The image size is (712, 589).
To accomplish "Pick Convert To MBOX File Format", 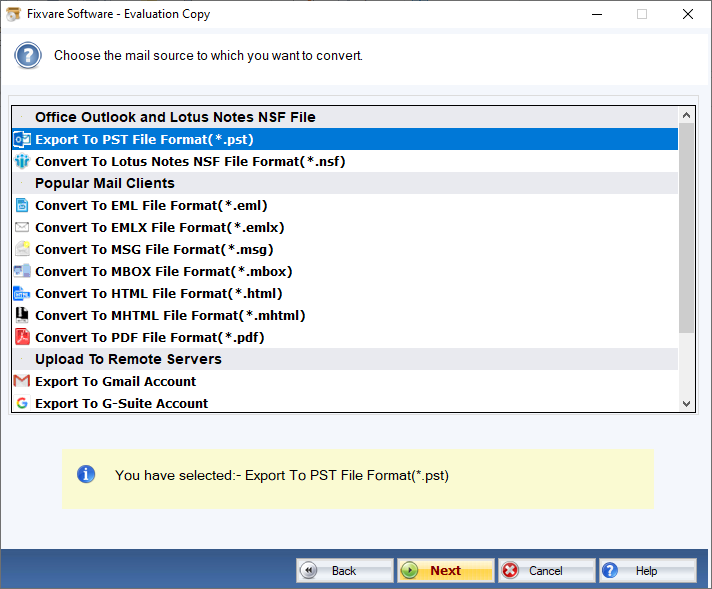I will coord(345,271).
